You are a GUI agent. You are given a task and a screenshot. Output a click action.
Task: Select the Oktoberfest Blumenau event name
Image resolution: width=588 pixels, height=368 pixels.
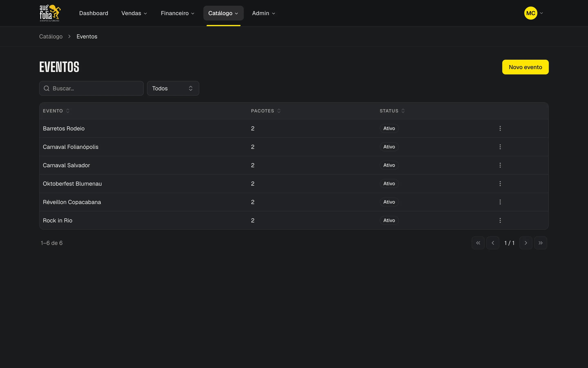(72, 184)
